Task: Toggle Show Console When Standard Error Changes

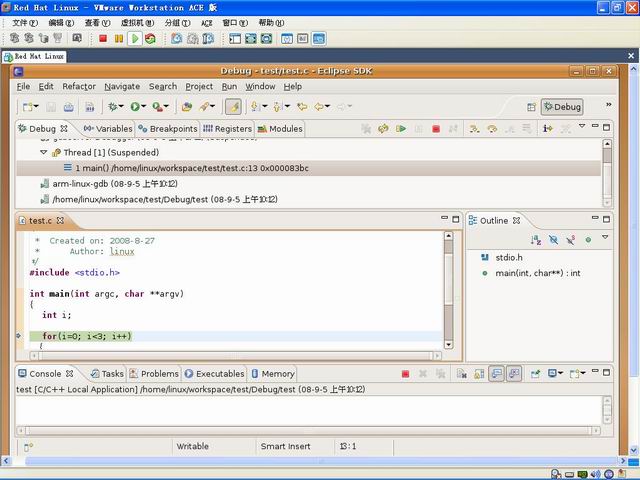Action: pyautogui.click(x=514, y=374)
